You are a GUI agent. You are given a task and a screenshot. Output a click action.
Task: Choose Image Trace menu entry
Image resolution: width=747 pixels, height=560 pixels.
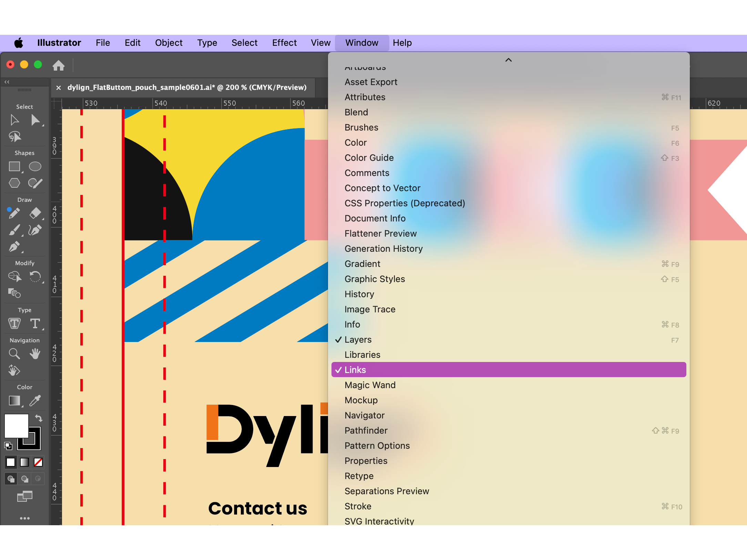click(509, 309)
